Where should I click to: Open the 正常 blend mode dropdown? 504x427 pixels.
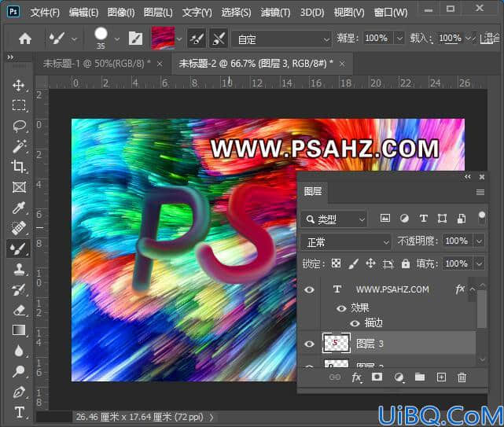pos(346,242)
